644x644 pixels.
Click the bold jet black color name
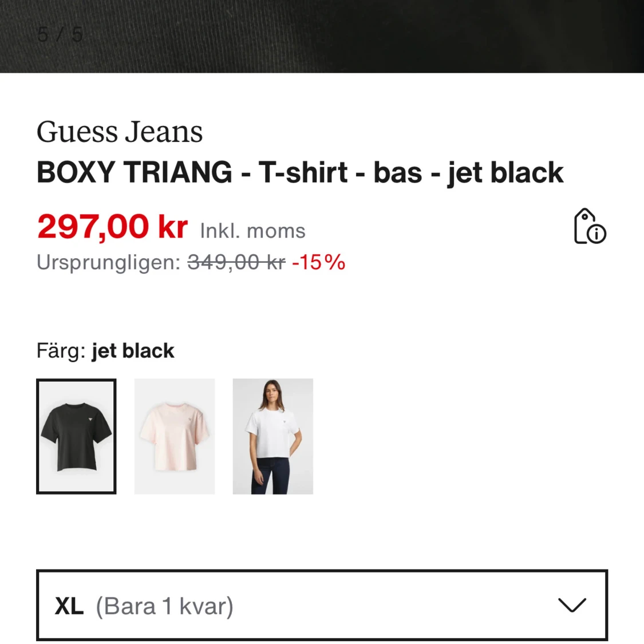133,351
